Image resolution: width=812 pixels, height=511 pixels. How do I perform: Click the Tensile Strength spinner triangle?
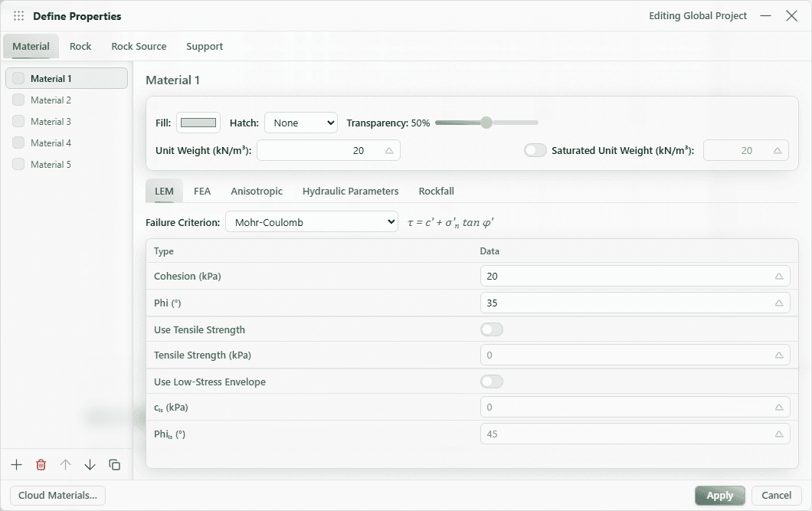click(779, 355)
